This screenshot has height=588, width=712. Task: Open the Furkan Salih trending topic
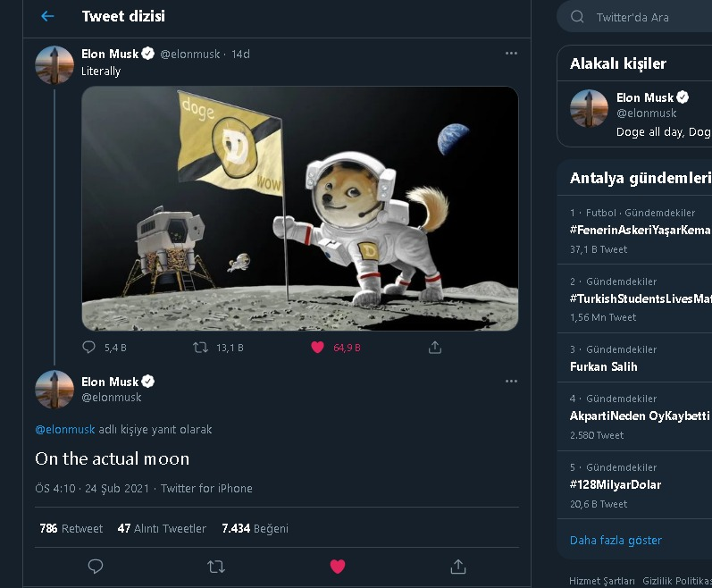[x=634, y=357]
